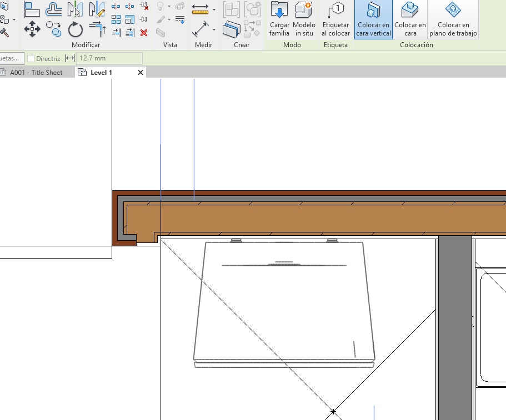Select the Align tool

coord(32,9)
